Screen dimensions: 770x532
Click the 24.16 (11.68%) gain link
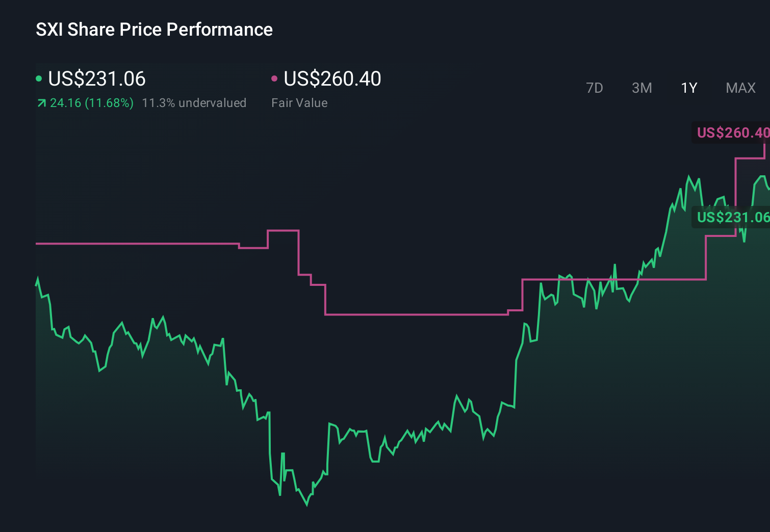[x=92, y=102]
